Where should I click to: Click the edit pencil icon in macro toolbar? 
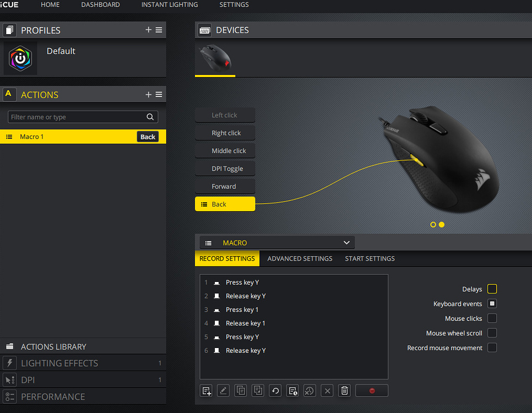pos(224,390)
